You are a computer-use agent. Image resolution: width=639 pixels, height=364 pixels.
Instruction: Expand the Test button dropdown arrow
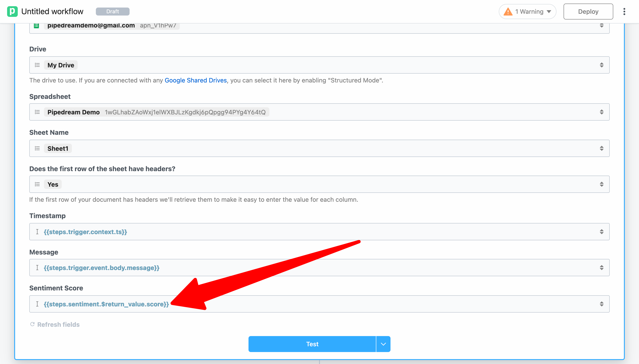pos(383,344)
